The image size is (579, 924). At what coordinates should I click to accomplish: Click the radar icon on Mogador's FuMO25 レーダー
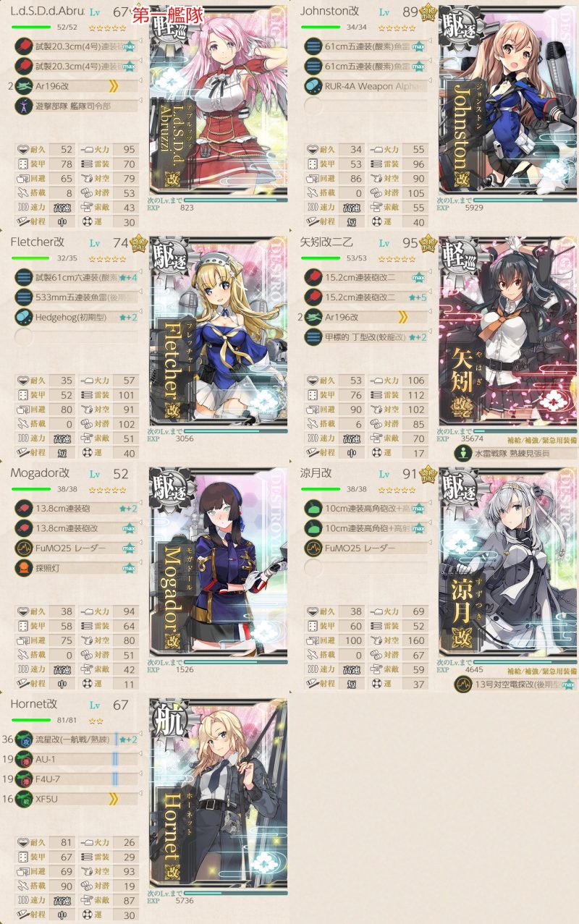(x=23, y=548)
